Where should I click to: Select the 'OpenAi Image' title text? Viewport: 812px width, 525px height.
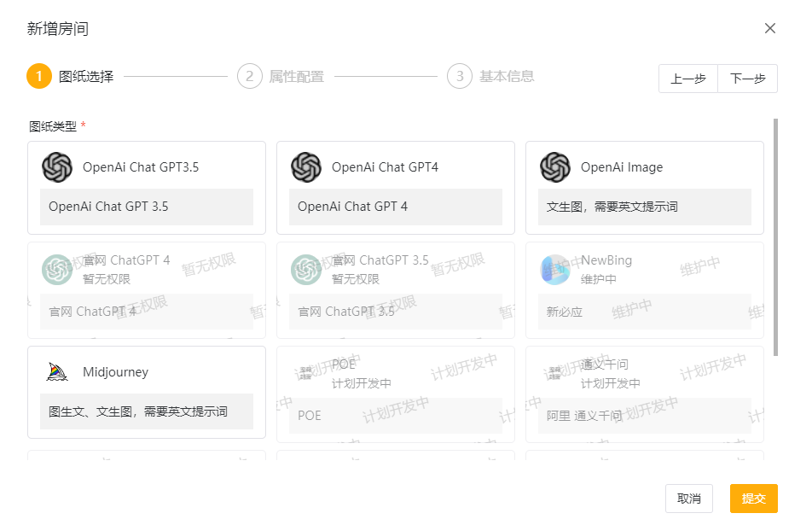[x=622, y=166]
